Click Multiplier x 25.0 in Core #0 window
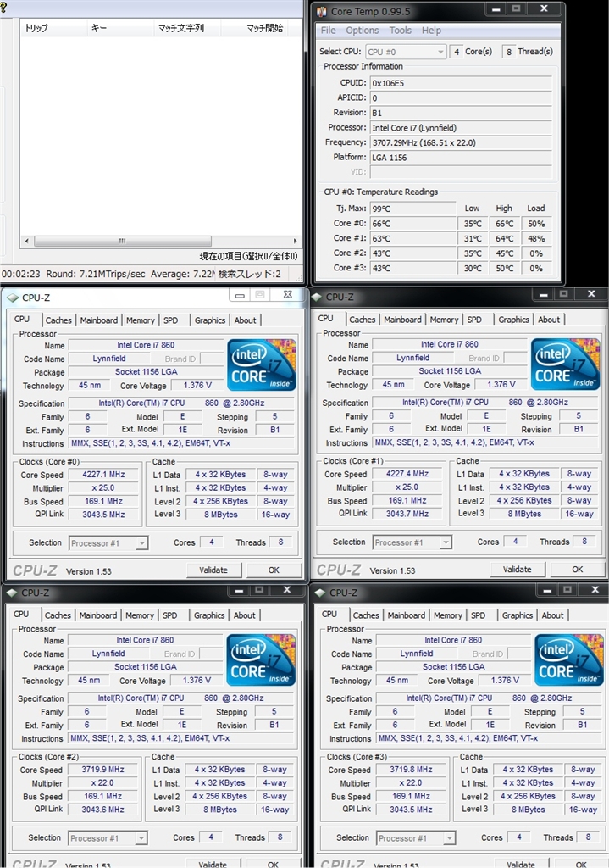Viewport: 609px width, 868px height. point(103,487)
